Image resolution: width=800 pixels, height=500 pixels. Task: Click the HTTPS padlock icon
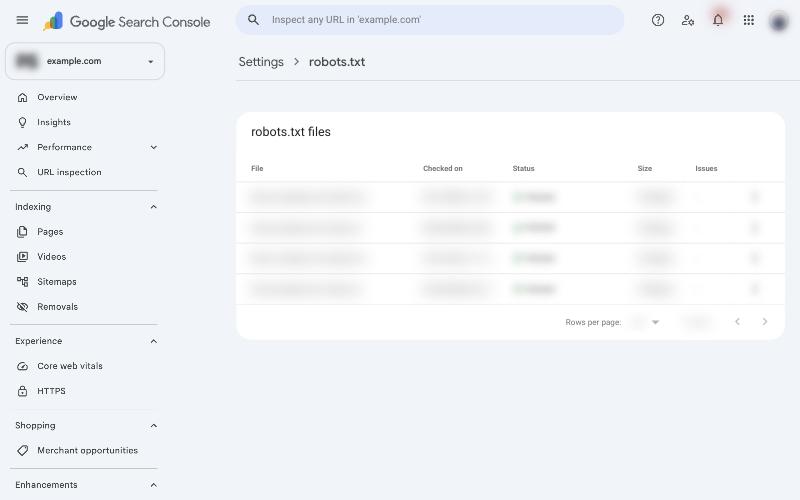(22, 391)
